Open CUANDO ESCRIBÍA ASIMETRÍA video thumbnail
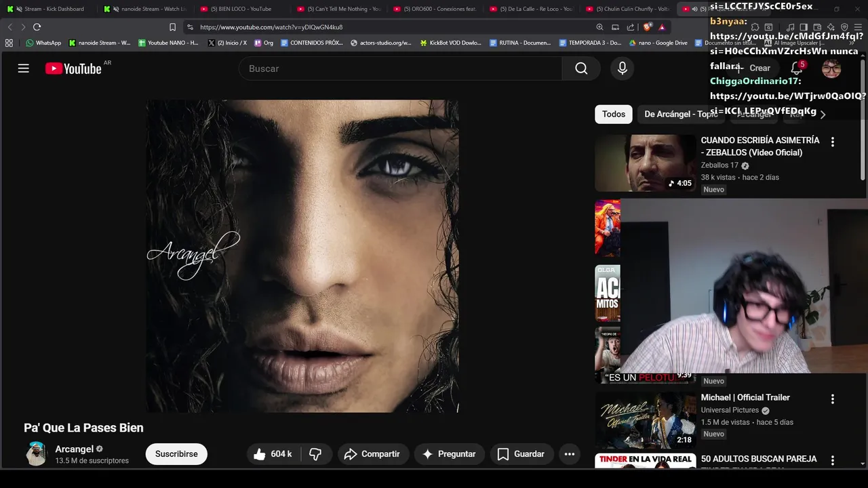Viewport: 868px width, 488px height. [646, 163]
